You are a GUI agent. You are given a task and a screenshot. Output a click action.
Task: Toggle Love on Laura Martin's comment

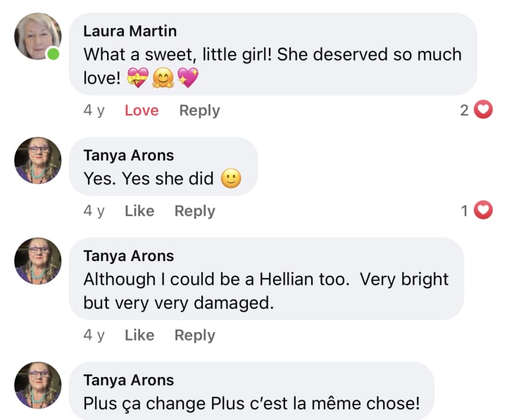[142, 110]
